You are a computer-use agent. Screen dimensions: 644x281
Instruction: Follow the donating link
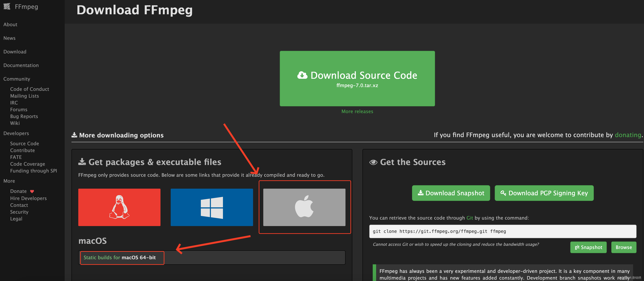[x=628, y=135]
